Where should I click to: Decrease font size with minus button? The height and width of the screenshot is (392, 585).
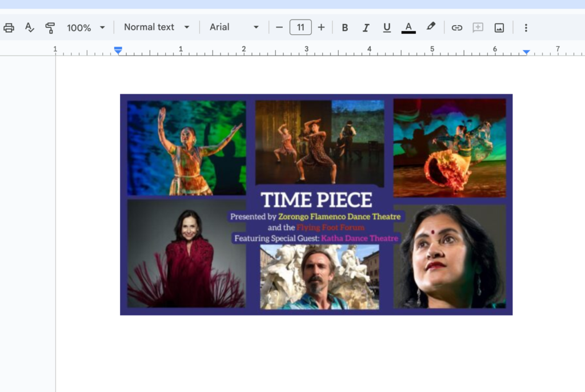(279, 27)
